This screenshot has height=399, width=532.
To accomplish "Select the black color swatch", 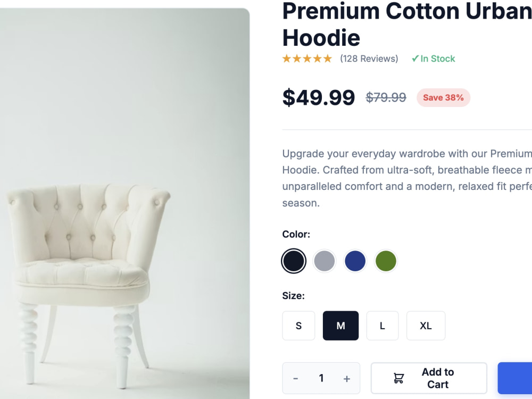I will pos(294,261).
